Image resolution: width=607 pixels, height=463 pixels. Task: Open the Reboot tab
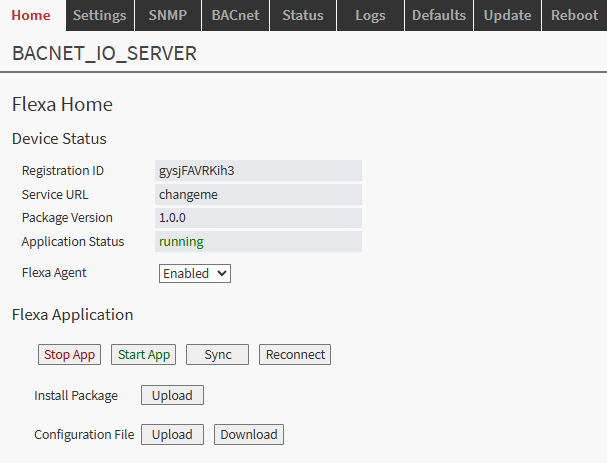574,15
